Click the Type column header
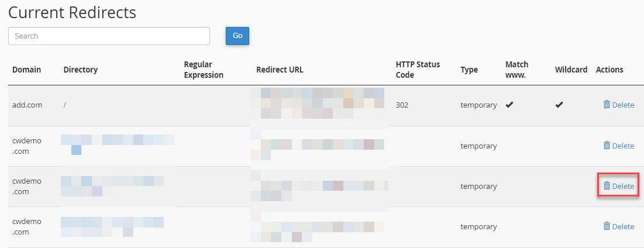The width and height of the screenshot is (644, 248). 469,70
